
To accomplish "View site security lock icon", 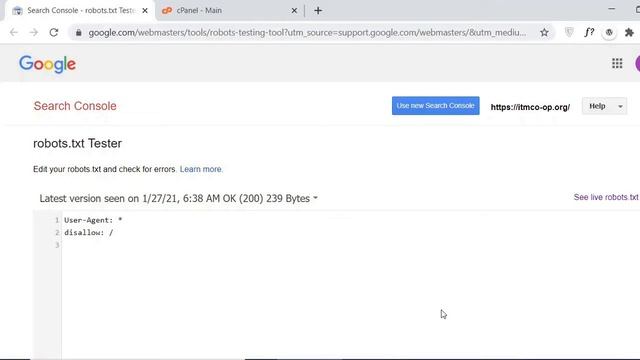I will 79,33.
